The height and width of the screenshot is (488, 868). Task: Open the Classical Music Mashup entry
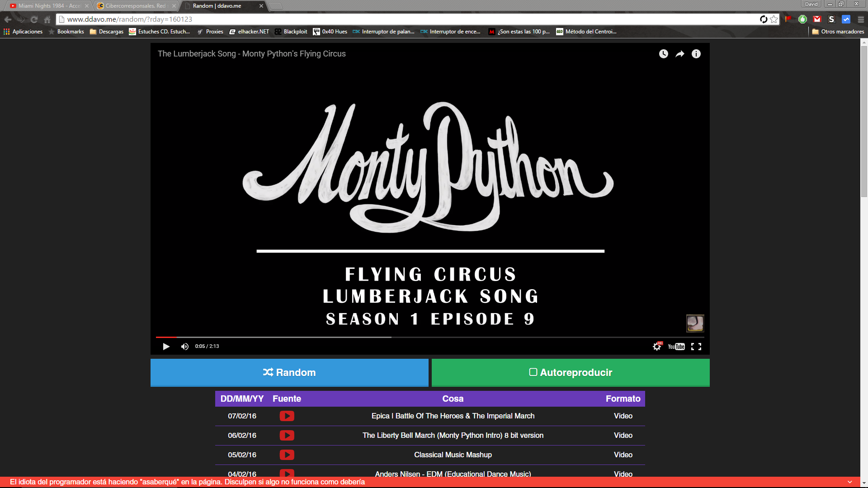(x=453, y=455)
